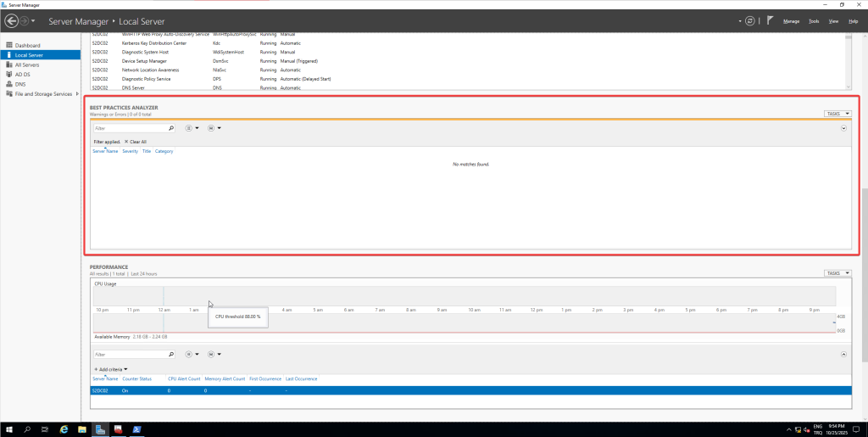Click the back navigation arrow
The height and width of the screenshot is (437, 868).
pos(12,20)
